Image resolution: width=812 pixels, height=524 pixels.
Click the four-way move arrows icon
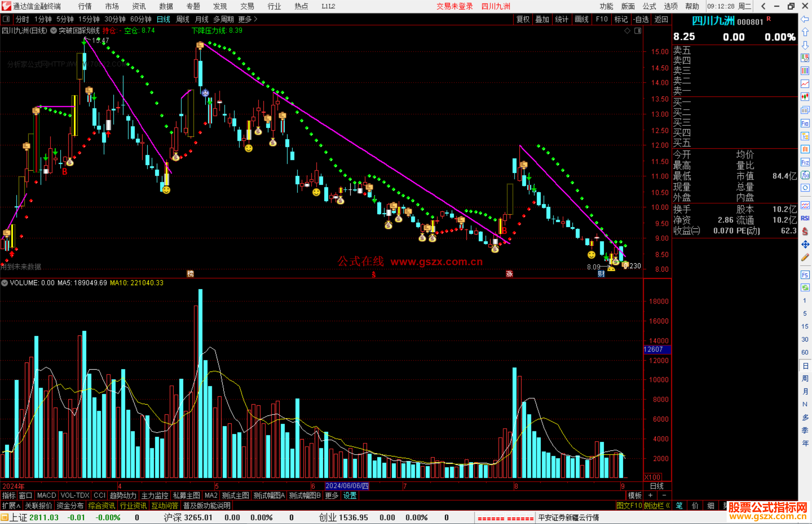point(805,245)
